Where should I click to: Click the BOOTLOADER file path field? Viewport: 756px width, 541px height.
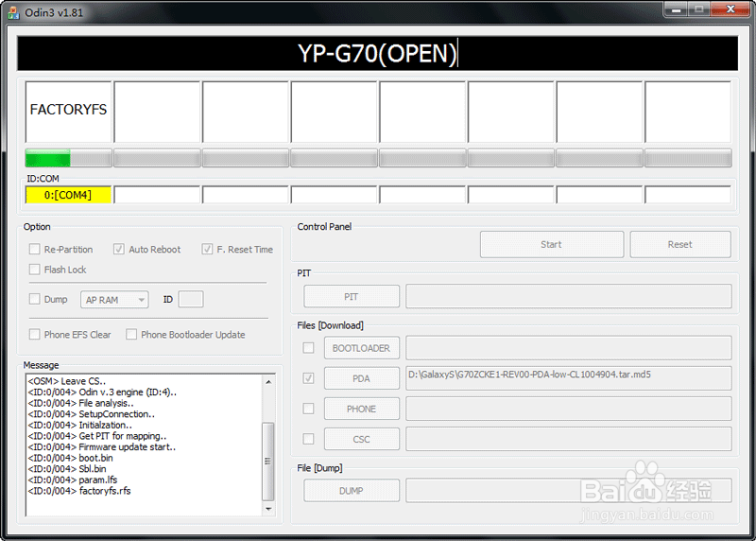coord(569,348)
